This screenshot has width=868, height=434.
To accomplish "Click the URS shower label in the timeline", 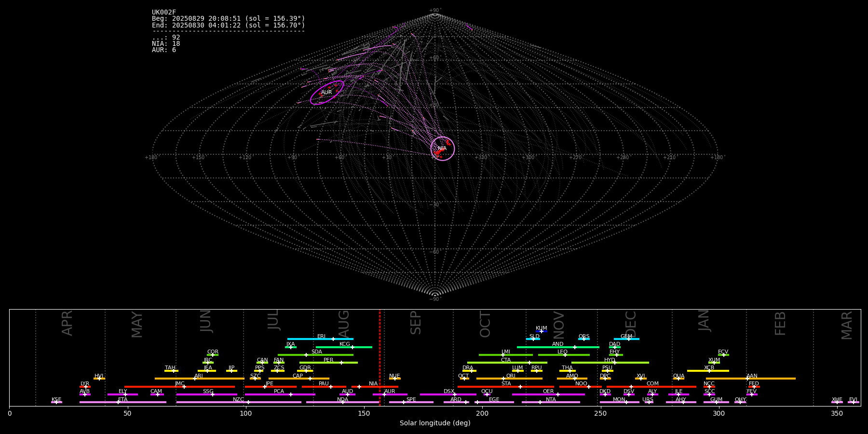I will pyautogui.click(x=648, y=400).
